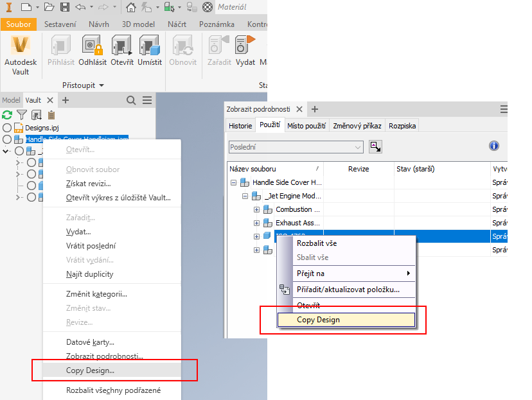Select the status circle beside Designs.ipj
Viewport: 532px width, 400px height.
[7, 128]
